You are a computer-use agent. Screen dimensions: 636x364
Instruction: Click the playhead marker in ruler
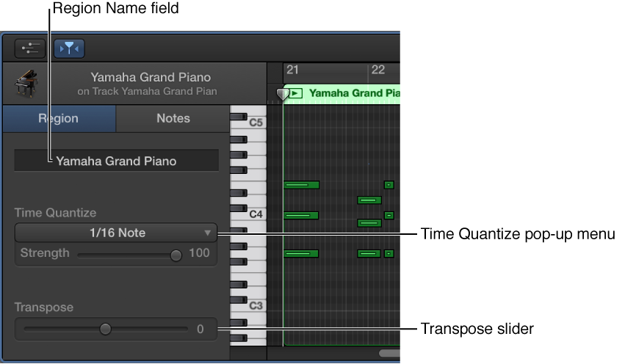tap(282, 95)
